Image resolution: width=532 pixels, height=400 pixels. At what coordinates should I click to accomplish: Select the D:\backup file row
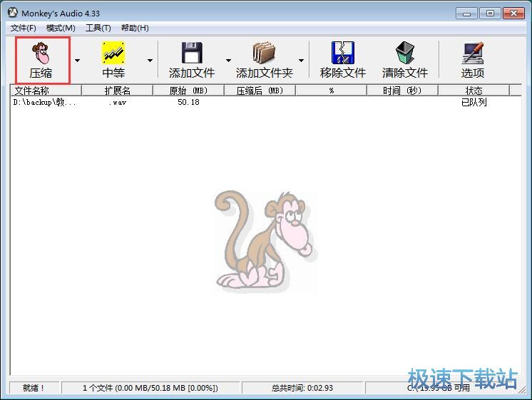click(266, 102)
